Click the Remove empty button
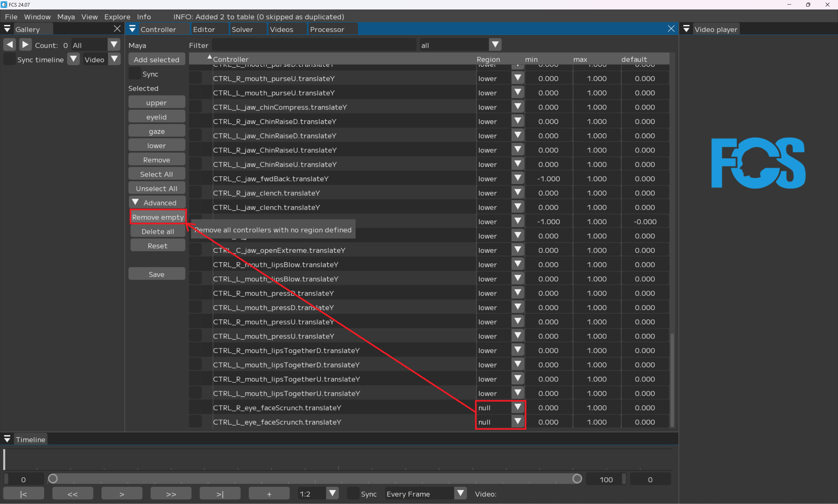 tap(158, 217)
